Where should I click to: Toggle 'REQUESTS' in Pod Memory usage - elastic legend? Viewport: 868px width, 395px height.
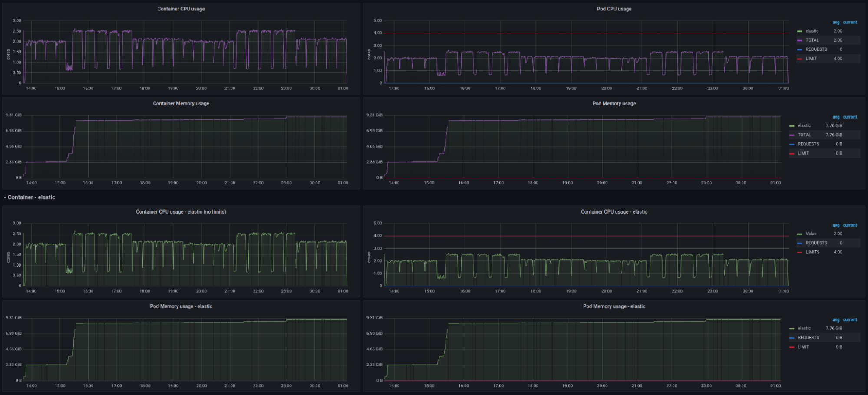tap(809, 338)
